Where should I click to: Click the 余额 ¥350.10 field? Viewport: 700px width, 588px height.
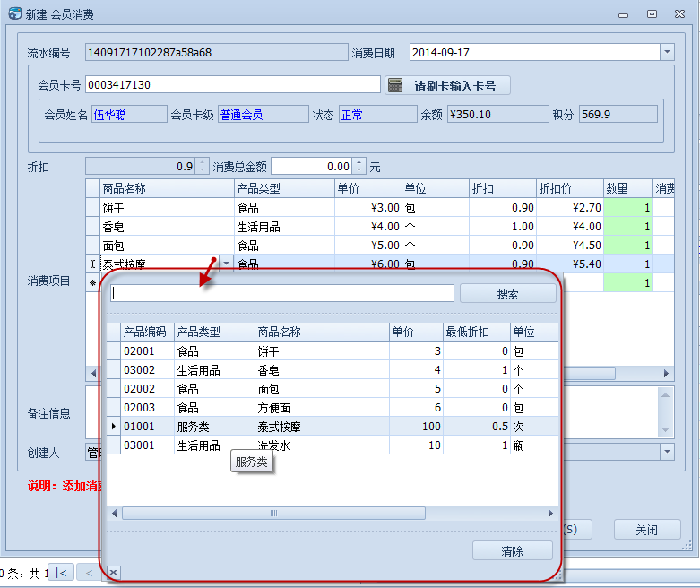pos(497,115)
